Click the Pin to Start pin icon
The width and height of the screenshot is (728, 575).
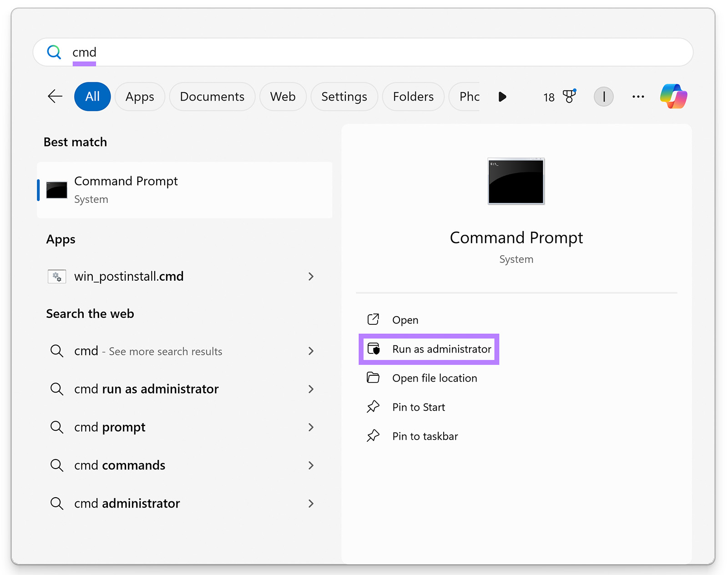point(373,407)
